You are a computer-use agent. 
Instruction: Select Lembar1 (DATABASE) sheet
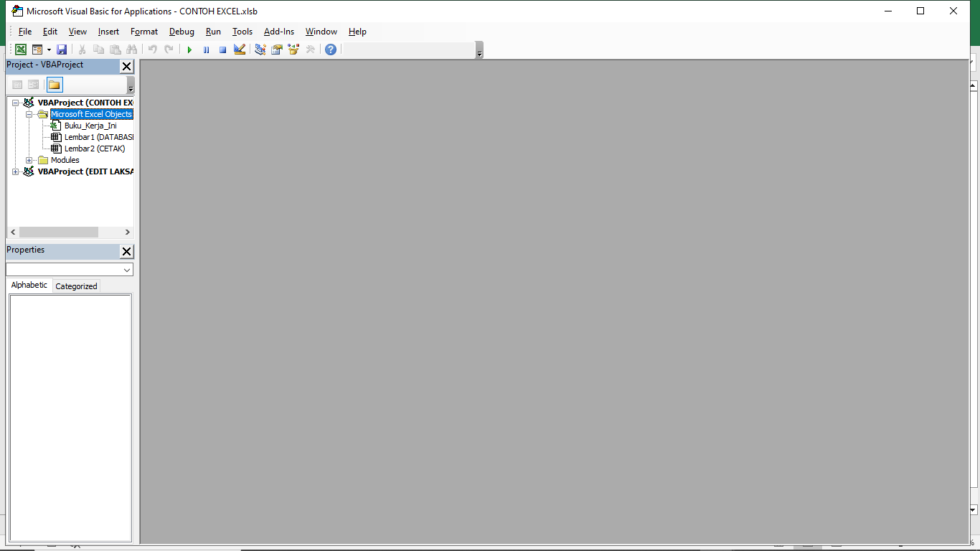(x=98, y=137)
